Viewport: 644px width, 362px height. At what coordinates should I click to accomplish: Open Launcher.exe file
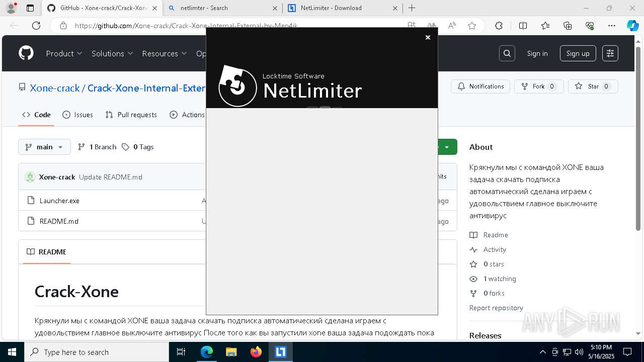coord(59,201)
